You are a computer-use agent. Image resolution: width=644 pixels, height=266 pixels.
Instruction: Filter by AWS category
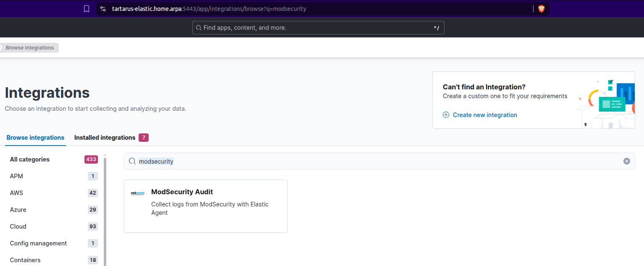point(17,193)
